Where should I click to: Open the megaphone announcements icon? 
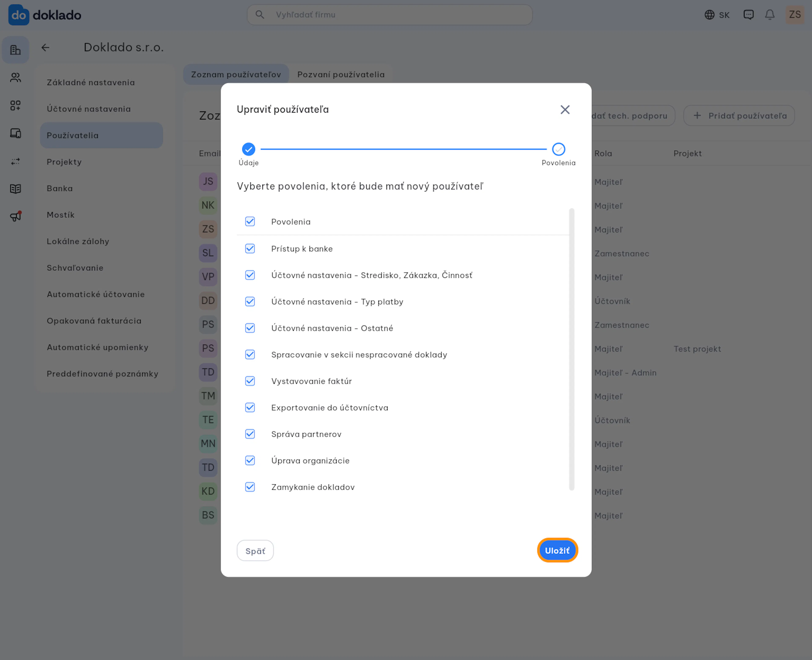(16, 216)
